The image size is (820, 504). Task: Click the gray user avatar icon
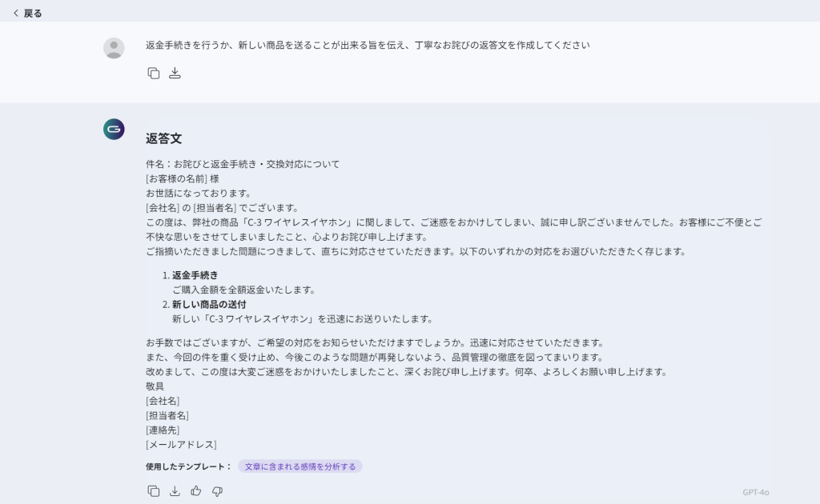click(114, 48)
